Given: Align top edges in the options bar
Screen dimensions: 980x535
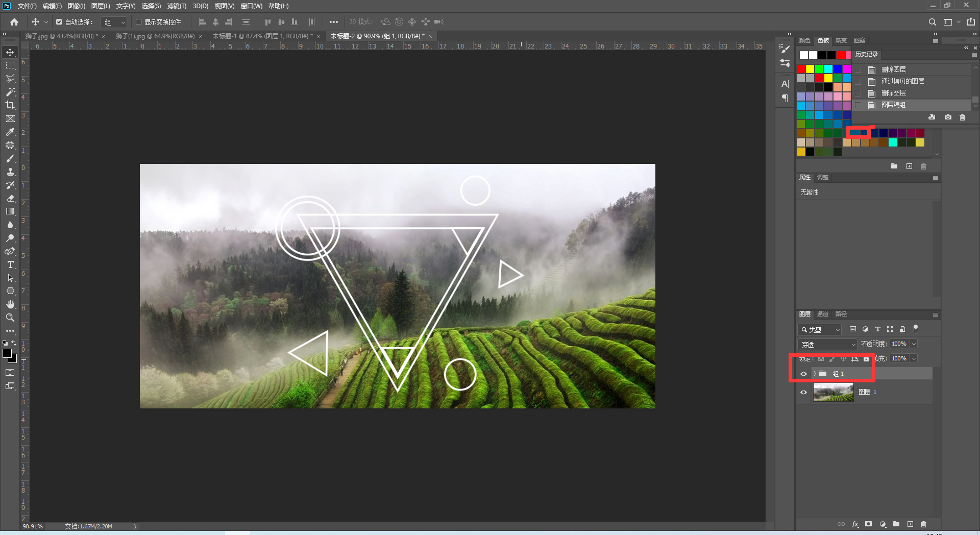Looking at the screenshot, I should coord(268,22).
